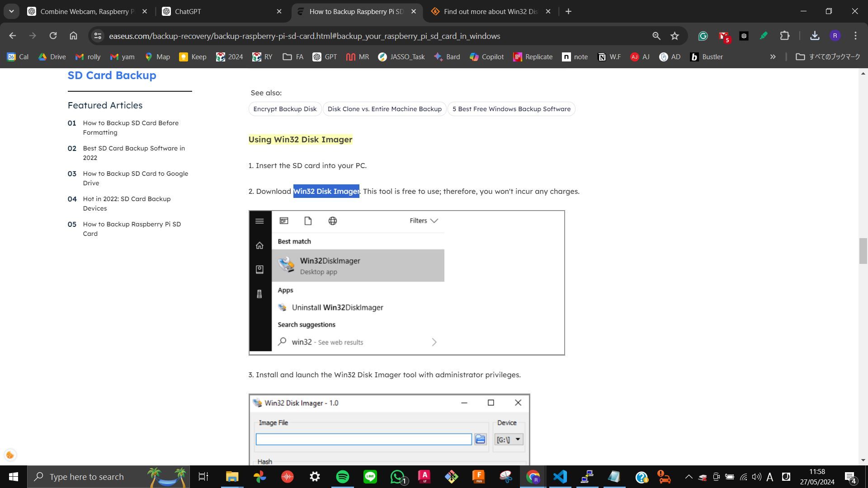Click the Win32 Disk Imager window screenshot
868x488 pixels.
[389, 429]
